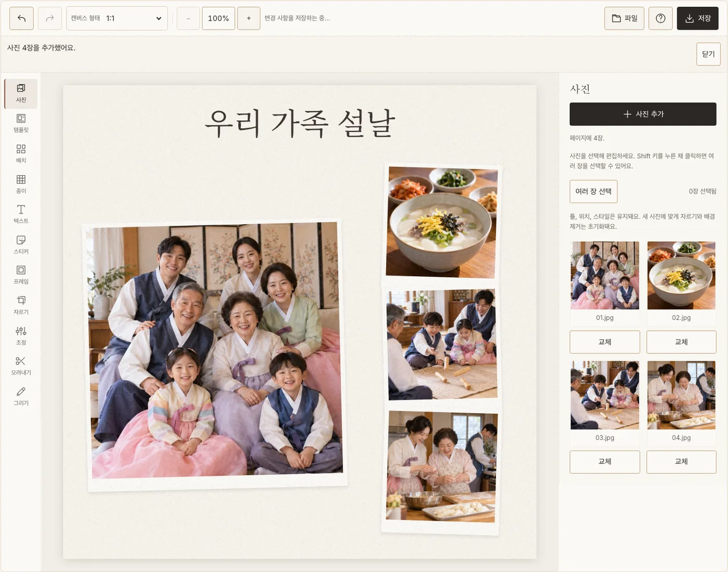Select the 03.jpg thumbnail

[605, 395]
